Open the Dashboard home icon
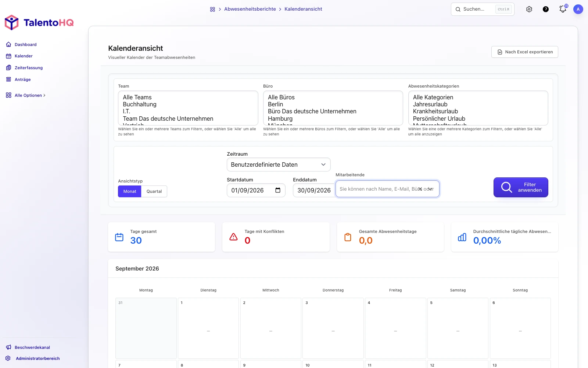 click(8, 45)
